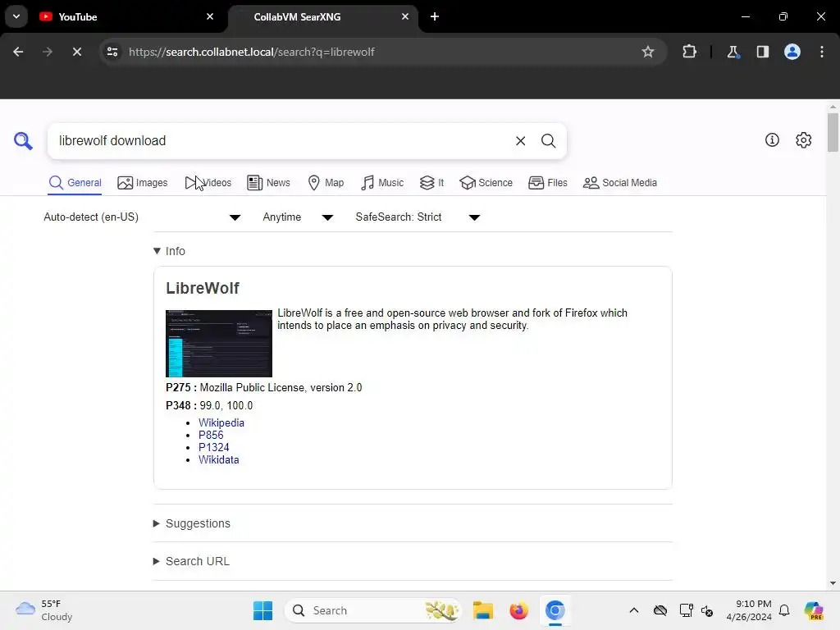Image resolution: width=840 pixels, height=630 pixels.
Task: Open the Wikidata link
Action: coord(218,459)
